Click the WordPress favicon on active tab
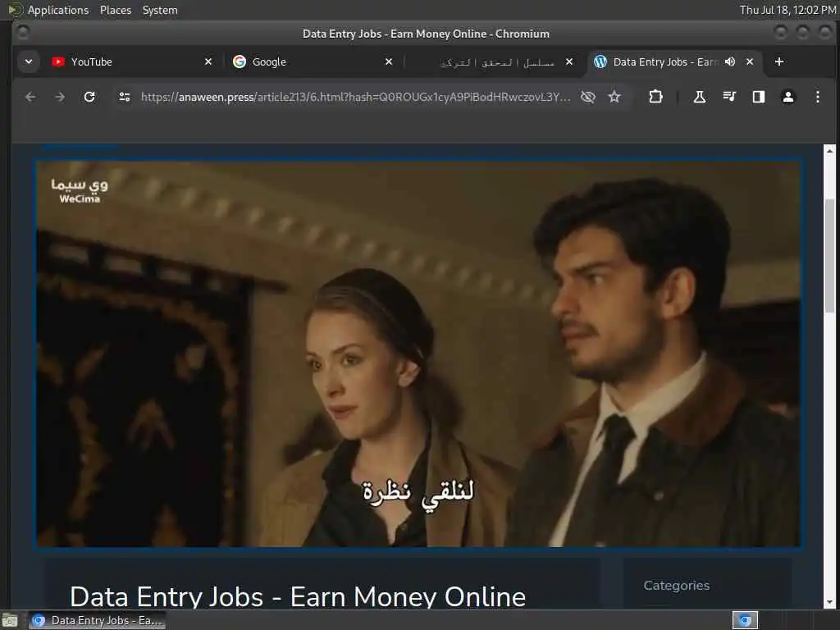The image size is (840, 630). [600, 62]
